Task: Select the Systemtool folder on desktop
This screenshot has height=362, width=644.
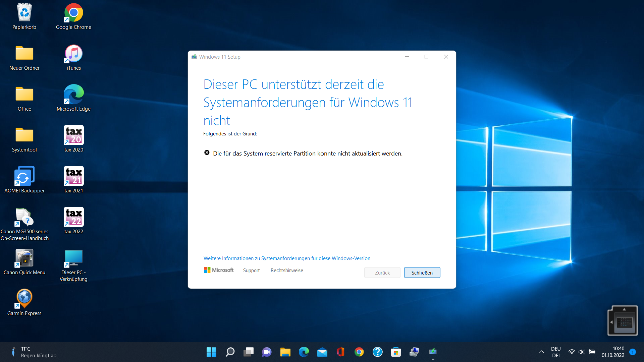Action: [24, 136]
